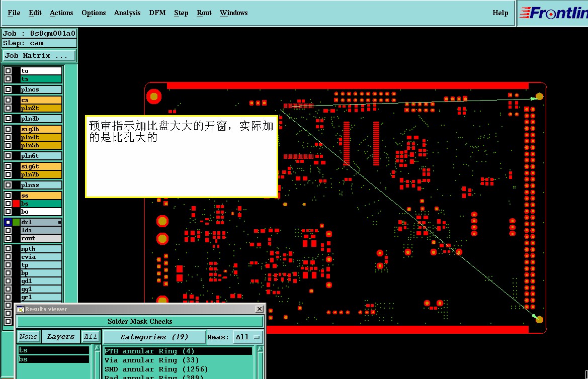Click the Job name field 8s8gm001a0
The width and height of the screenshot is (588, 379).
39,33
